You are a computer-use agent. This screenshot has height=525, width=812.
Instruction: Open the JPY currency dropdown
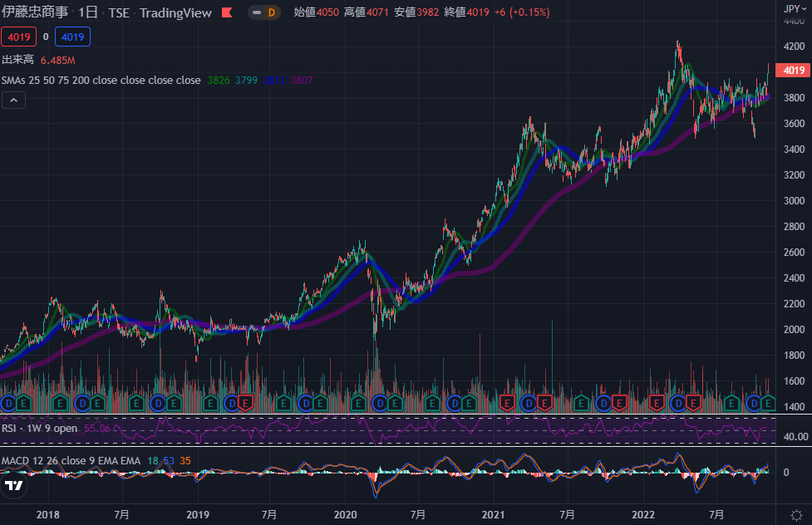[795, 8]
